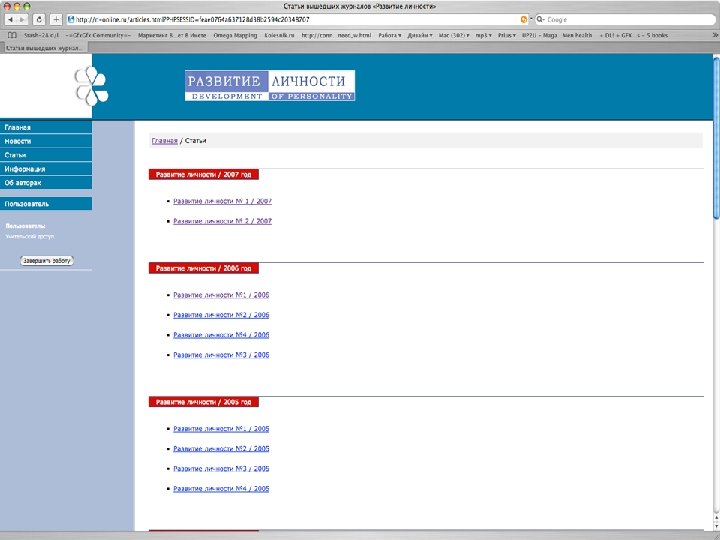Open Развитие личности №3 / 2006

click(221, 355)
